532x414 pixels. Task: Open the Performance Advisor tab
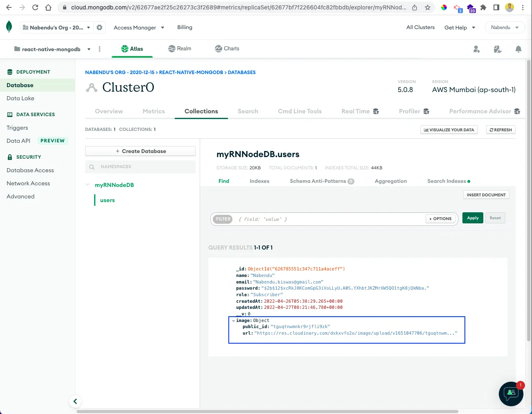[485, 111]
